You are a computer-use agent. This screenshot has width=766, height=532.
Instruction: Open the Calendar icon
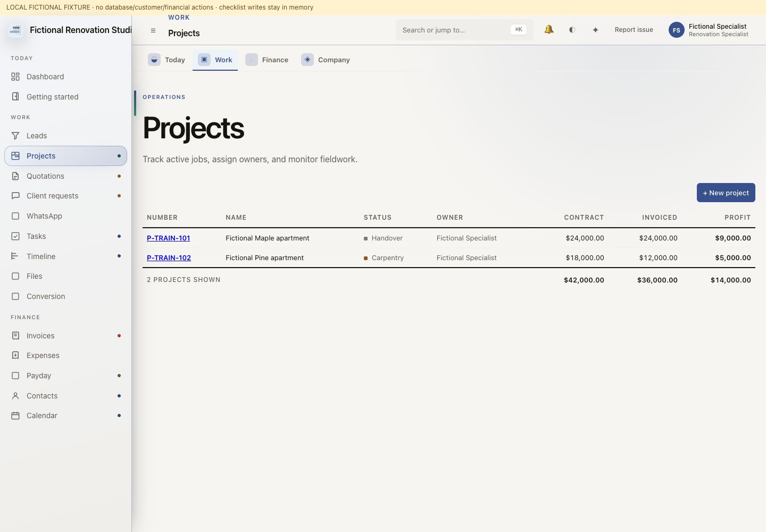[15, 415]
